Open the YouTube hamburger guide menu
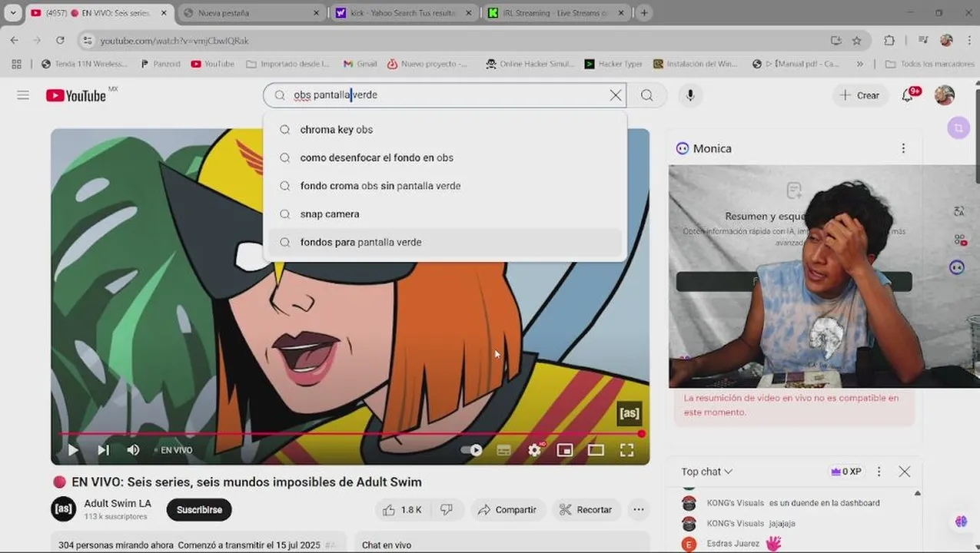 (x=23, y=95)
